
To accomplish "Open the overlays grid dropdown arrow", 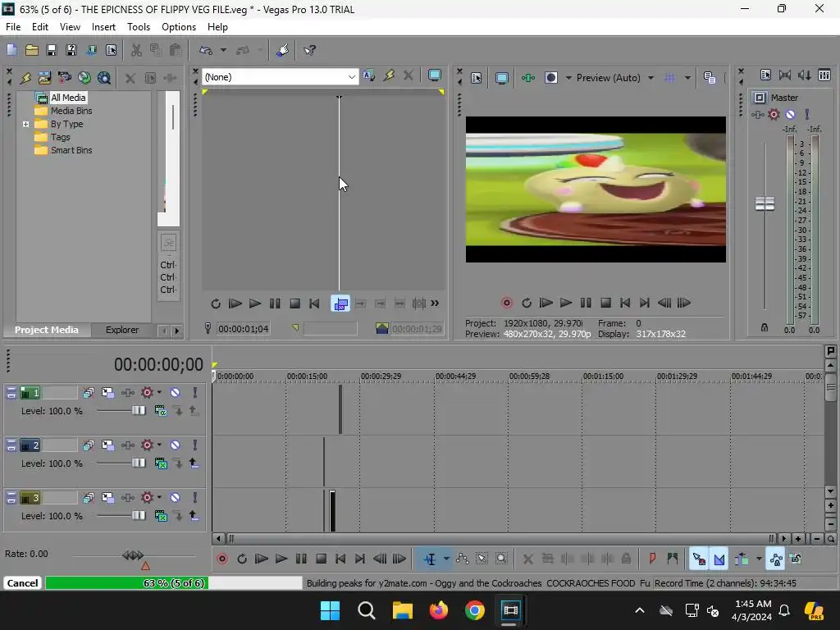I will [x=688, y=78].
